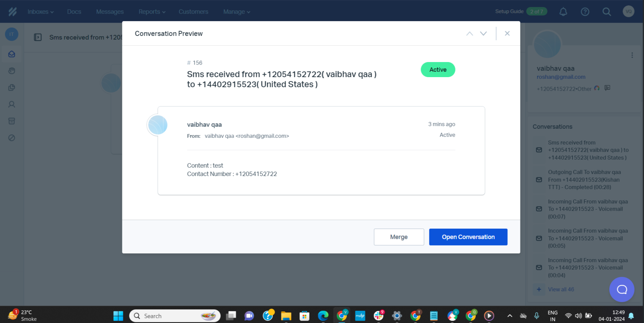Select the assigned person icon in sidebar
The image size is (644, 323).
coord(12,104)
